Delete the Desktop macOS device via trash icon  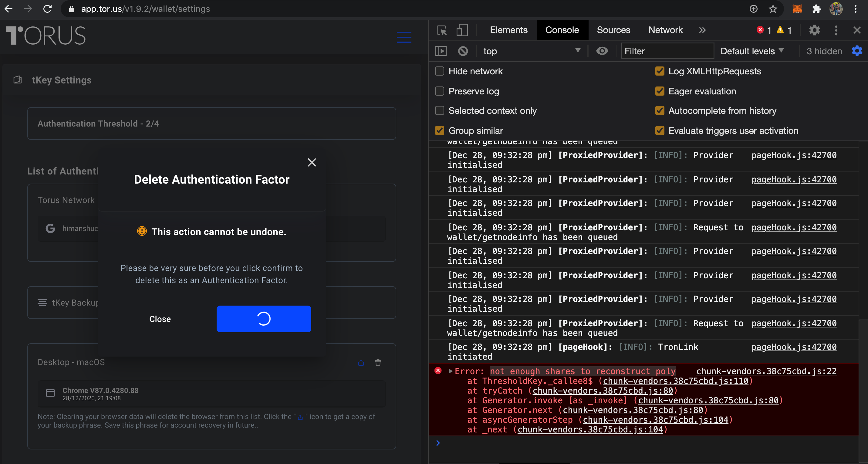point(378,363)
